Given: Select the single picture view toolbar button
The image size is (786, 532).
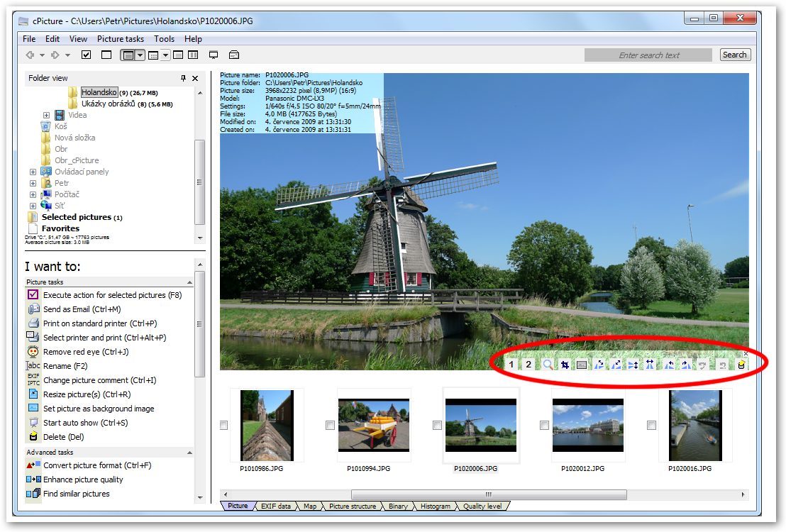Looking at the screenshot, I should pos(128,55).
